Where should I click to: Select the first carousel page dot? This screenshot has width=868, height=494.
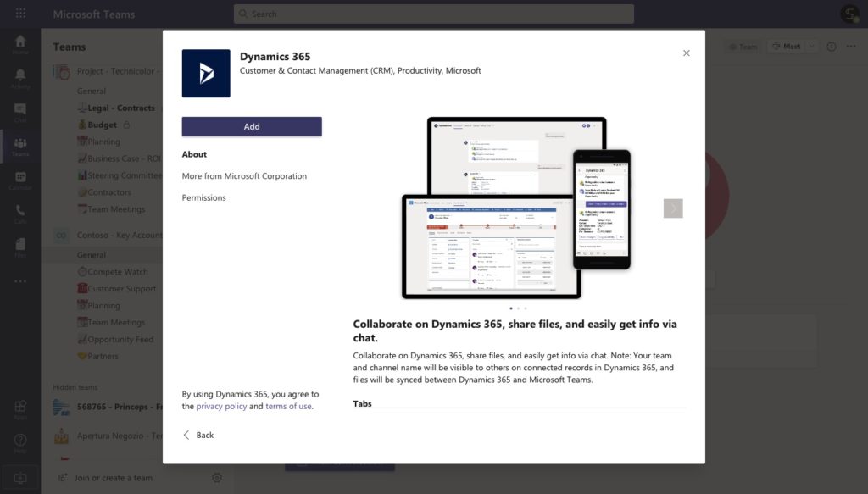click(511, 308)
